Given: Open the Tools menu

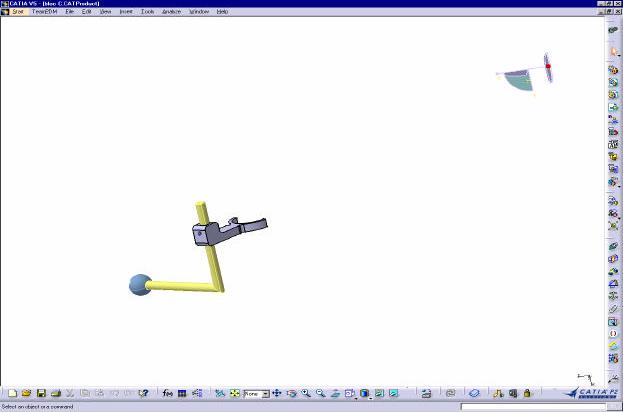Looking at the screenshot, I should tap(148, 11).
